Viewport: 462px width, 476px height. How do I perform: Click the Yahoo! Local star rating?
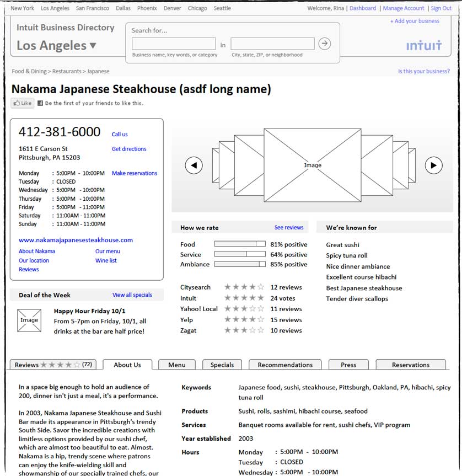[x=244, y=309]
